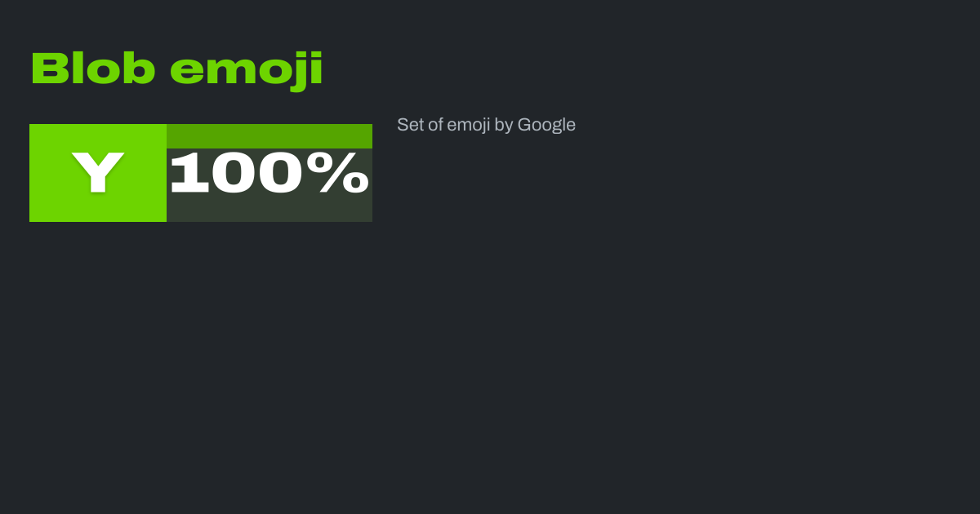Click the white Y letter icon
Image resolution: width=980 pixels, height=514 pixels.
98,172
